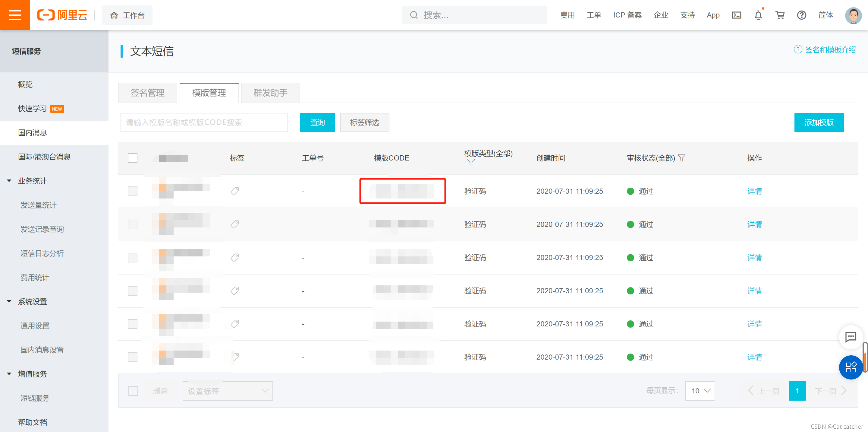Open the floating chat support icon
The width and height of the screenshot is (868, 432).
[x=851, y=337]
